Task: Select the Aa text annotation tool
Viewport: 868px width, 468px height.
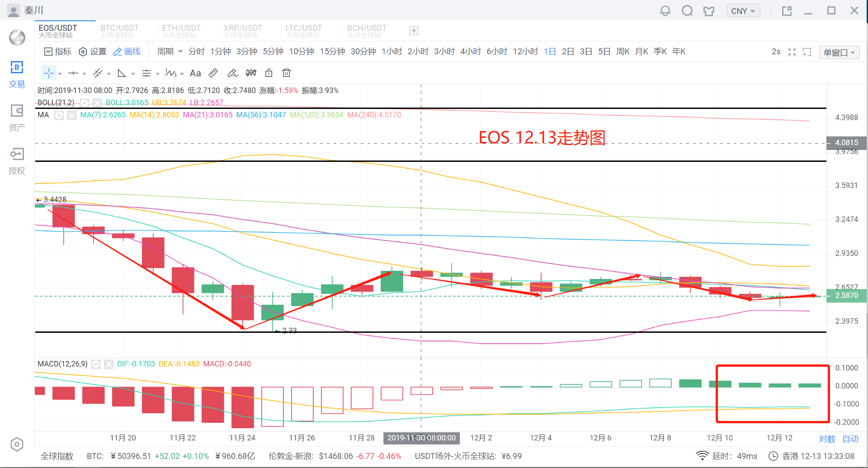Action: coord(195,73)
